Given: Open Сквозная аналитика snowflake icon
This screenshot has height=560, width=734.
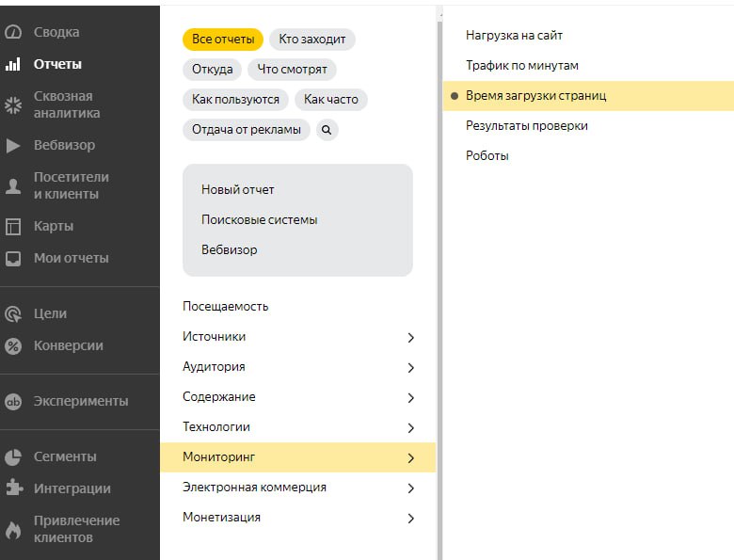Looking at the screenshot, I should [13, 104].
